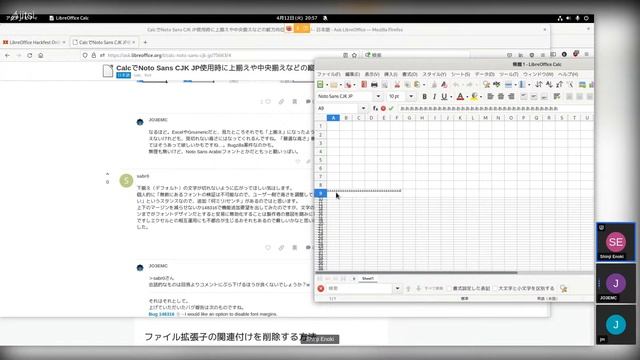Close the Find toolbar with red X
This screenshot has width=640, height=360.
pos(321,289)
